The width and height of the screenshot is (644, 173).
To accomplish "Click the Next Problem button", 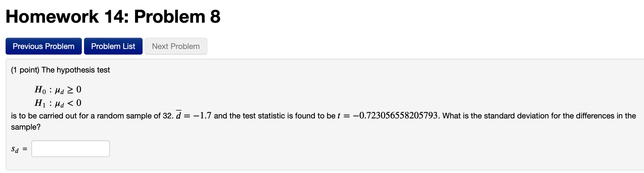I will click(176, 46).
